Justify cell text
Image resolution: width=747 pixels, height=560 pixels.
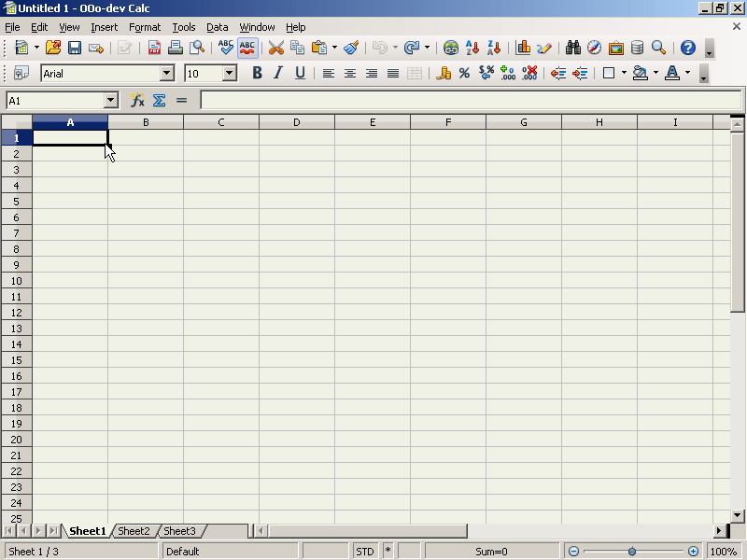click(x=393, y=74)
